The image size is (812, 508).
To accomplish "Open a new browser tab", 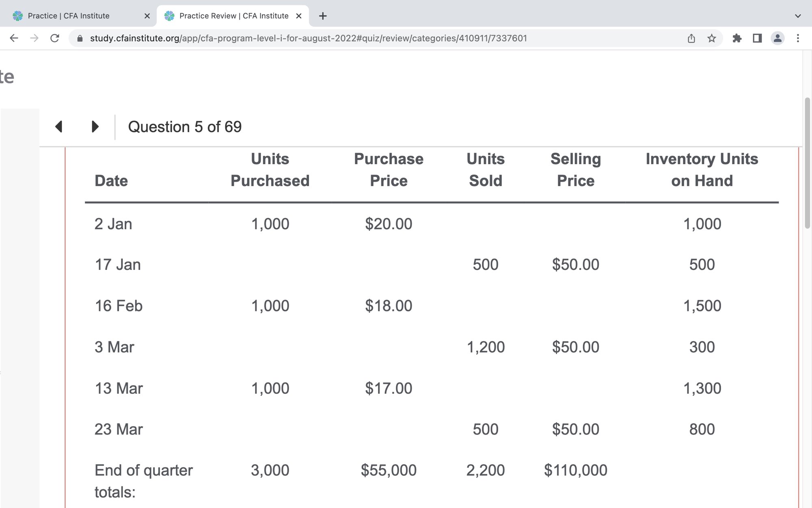I will [x=323, y=16].
